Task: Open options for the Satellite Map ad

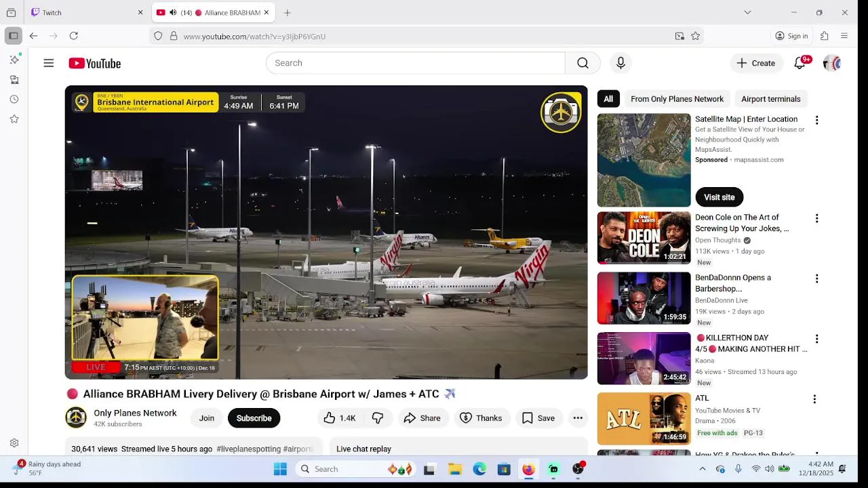Action: point(816,120)
